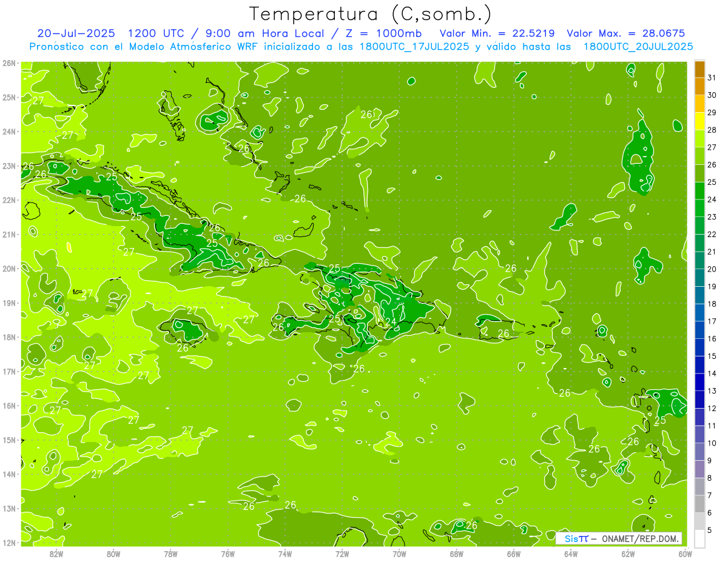
Task: Click the 72W longitude axis label
Action: pyautogui.click(x=342, y=554)
